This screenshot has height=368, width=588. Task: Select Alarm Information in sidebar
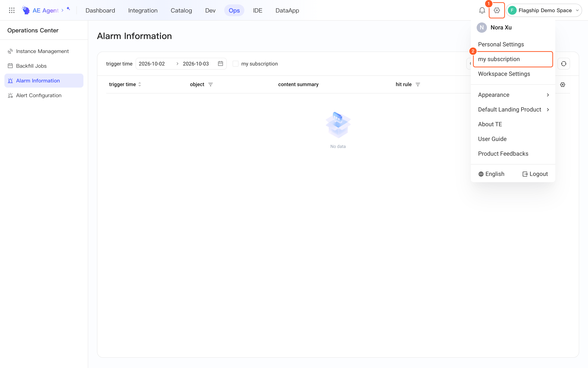tap(44, 81)
